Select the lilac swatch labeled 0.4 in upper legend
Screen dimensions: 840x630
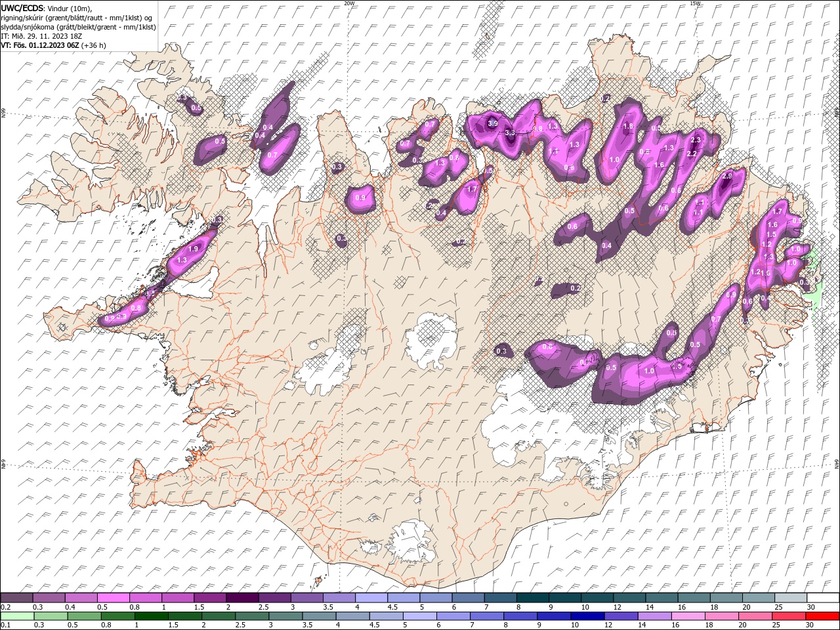81,598
